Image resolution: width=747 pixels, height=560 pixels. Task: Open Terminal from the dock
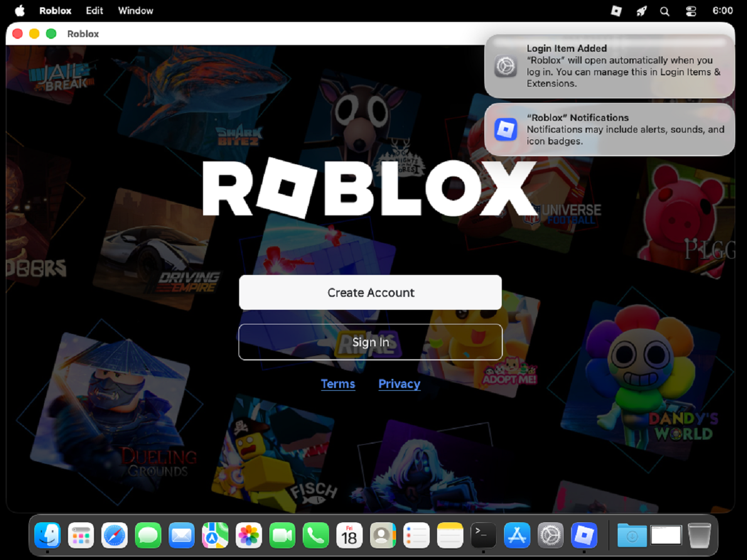tap(483, 535)
